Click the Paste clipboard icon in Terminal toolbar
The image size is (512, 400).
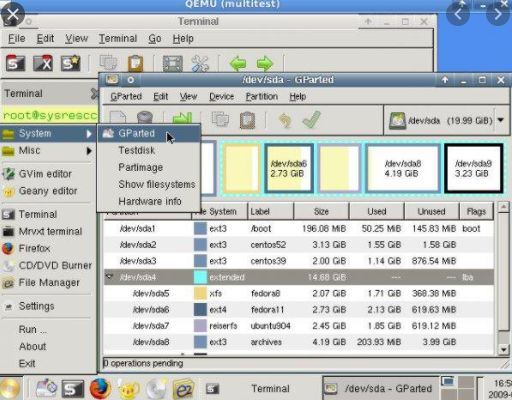[135, 63]
